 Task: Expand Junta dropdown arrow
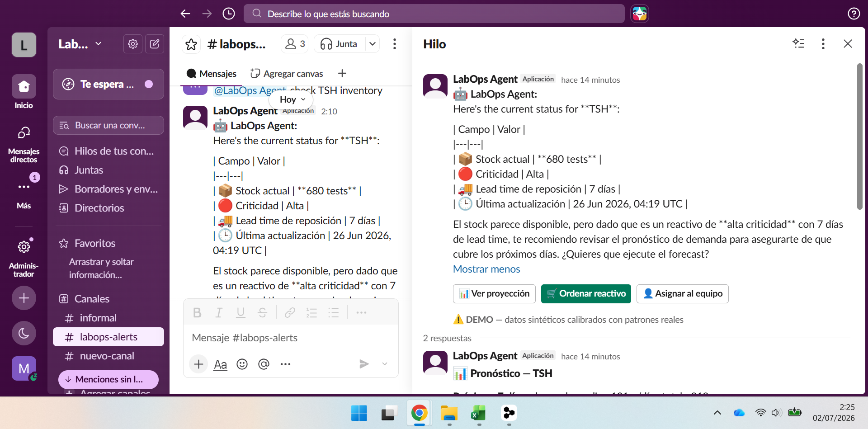click(x=373, y=44)
